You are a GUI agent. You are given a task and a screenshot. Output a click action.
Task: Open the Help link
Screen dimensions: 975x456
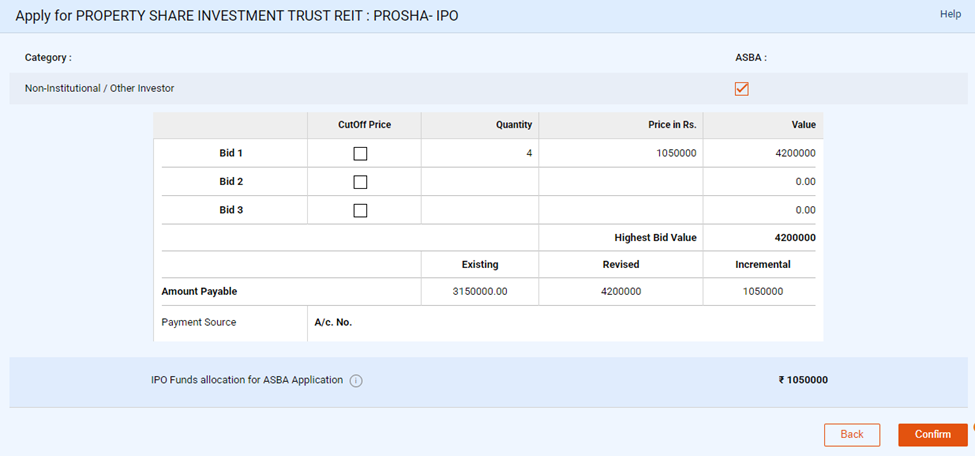[x=950, y=14]
